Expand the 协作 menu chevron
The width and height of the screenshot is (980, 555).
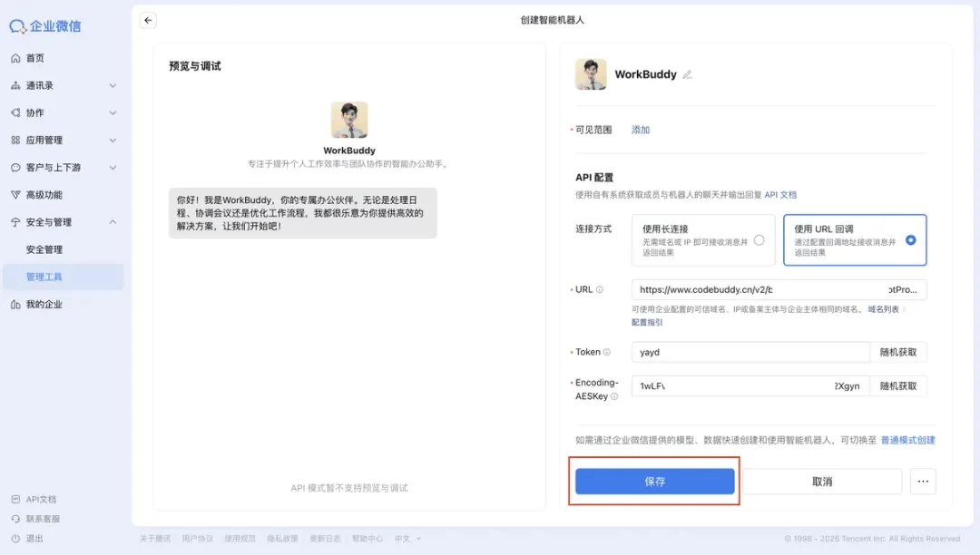tap(113, 113)
